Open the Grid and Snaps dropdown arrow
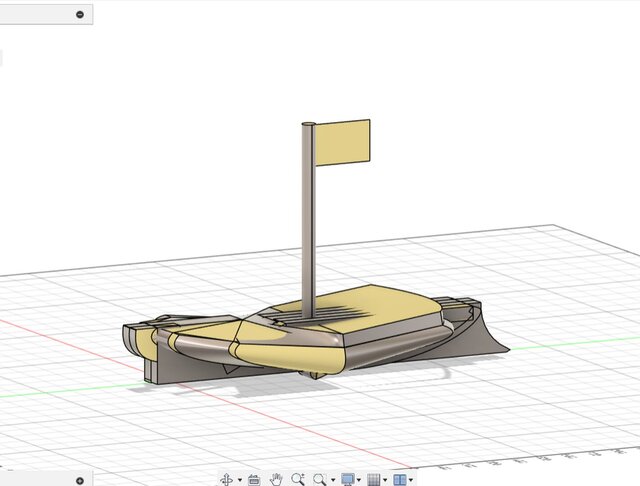This screenshot has width=640, height=486. 385,481
